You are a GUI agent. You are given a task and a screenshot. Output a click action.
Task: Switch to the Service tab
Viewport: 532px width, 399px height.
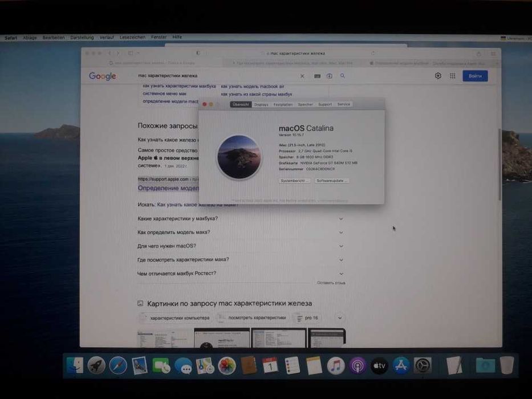coord(344,104)
